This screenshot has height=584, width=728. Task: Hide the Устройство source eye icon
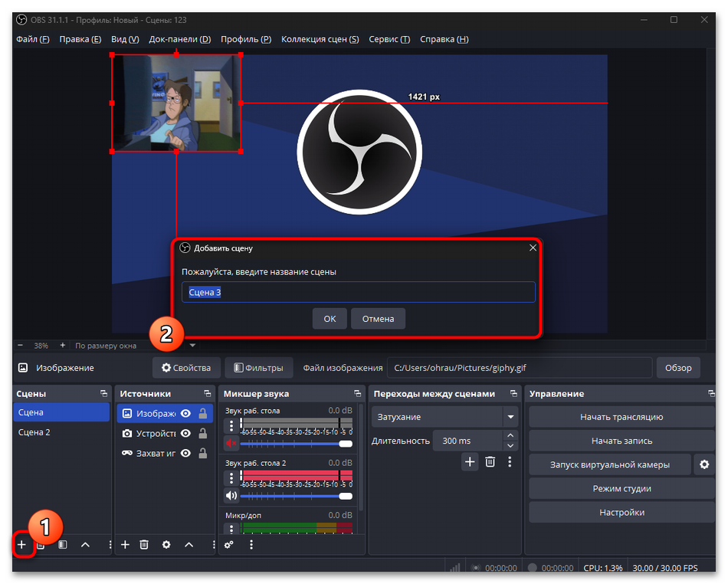click(x=185, y=433)
